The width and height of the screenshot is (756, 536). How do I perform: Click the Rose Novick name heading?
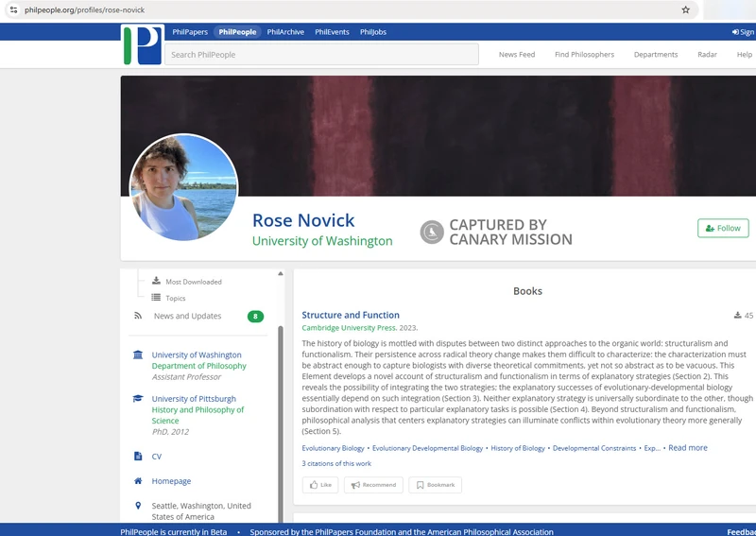tap(303, 220)
